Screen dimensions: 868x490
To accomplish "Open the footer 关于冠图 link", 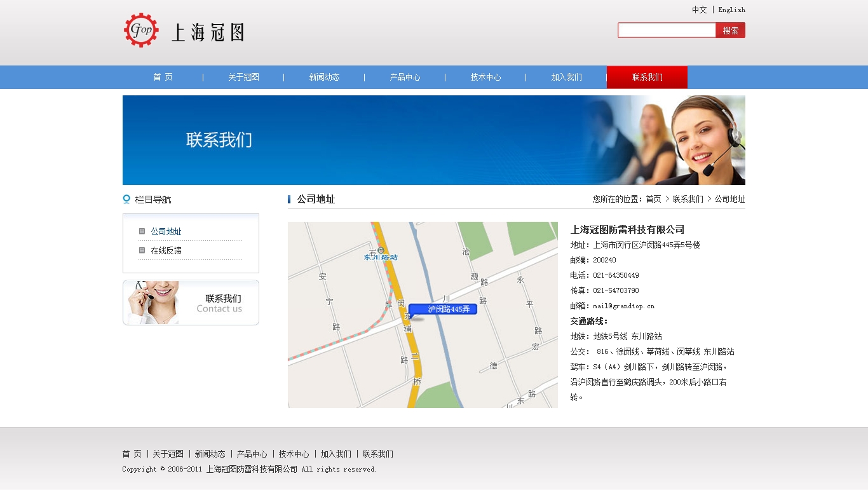I will (168, 454).
